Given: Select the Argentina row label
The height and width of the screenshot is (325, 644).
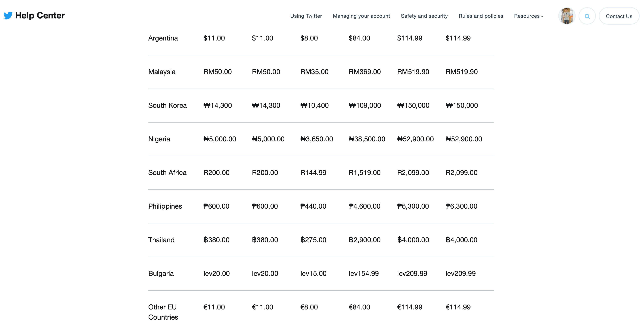Looking at the screenshot, I should pyautogui.click(x=163, y=38).
